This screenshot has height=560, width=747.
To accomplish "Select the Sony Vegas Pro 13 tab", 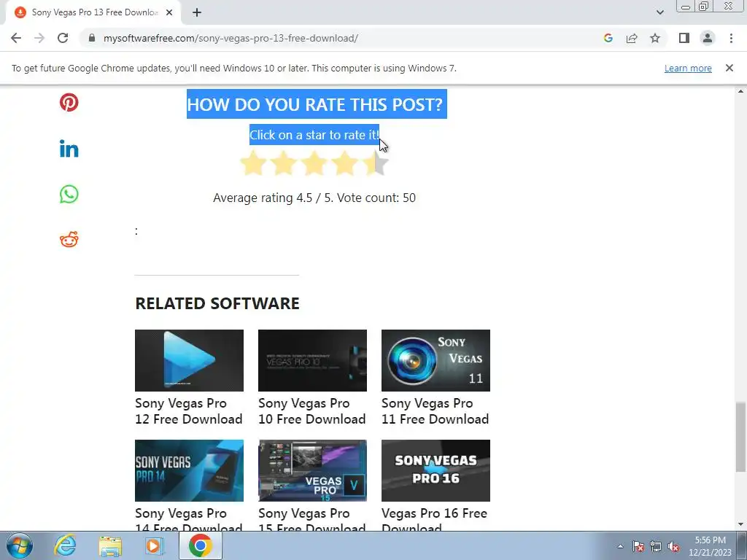I will pyautogui.click(x=93, y=12).
